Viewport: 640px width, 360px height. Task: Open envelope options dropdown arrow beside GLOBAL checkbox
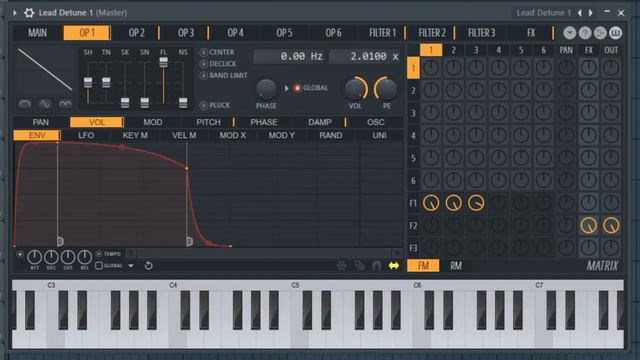131,266
